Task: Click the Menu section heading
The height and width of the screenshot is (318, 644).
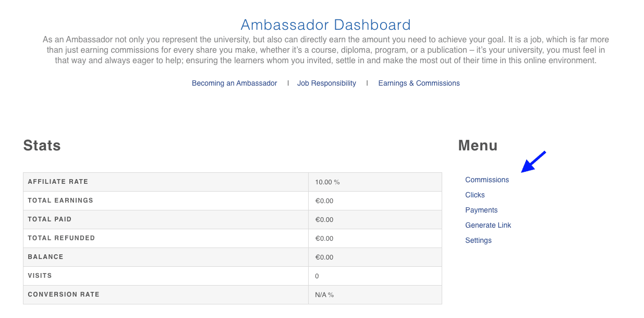Action: click(477, 146)
